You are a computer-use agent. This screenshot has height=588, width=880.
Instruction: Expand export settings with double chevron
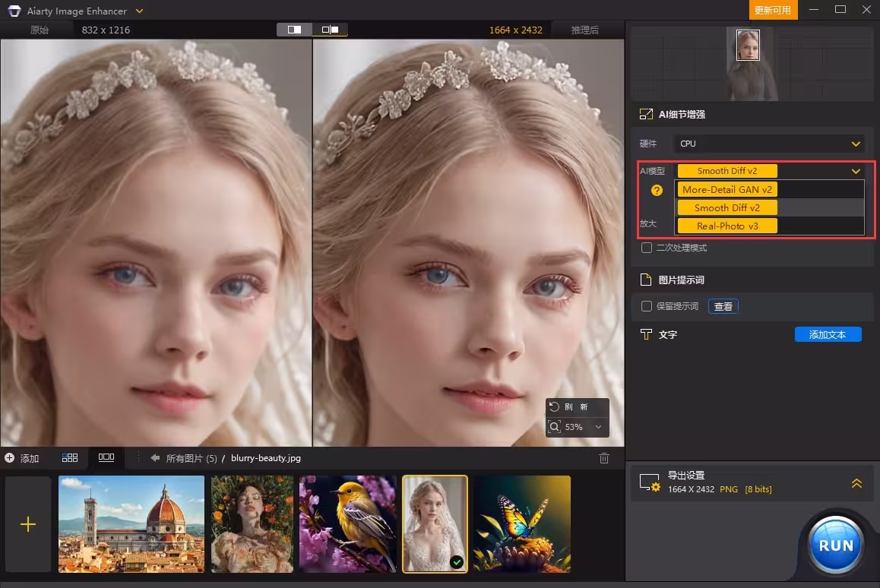click(856, 483)
